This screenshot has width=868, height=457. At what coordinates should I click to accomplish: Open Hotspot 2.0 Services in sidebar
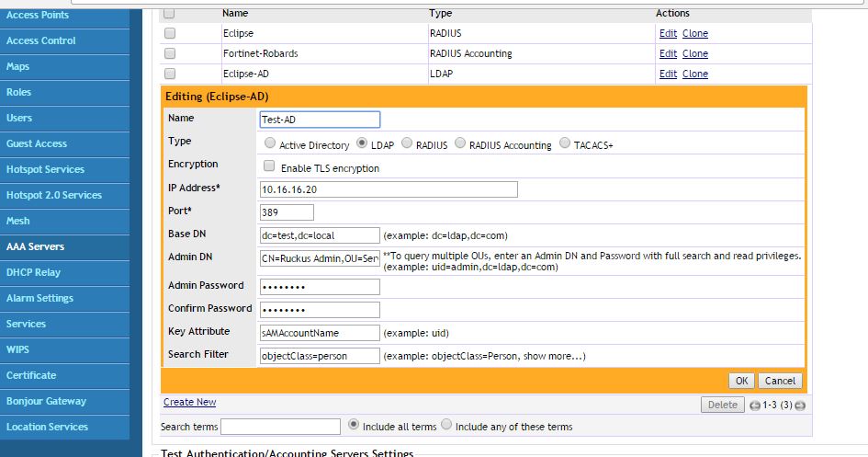point(65,196)
